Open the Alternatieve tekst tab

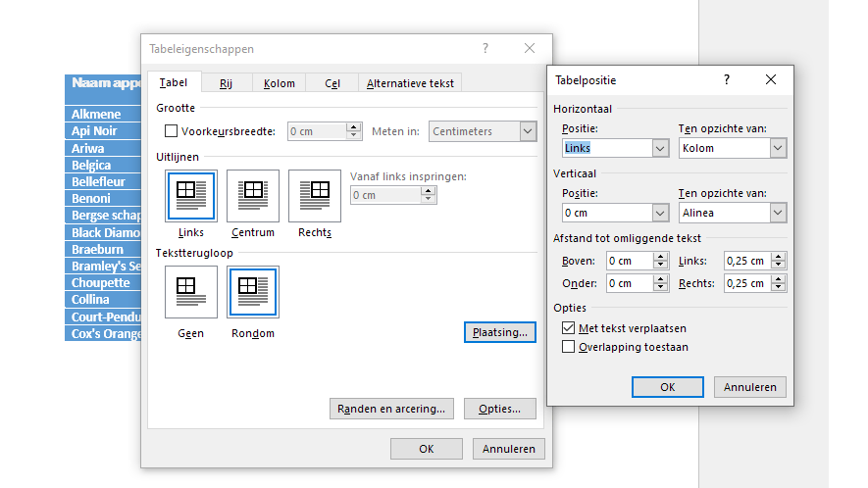click(410, 83)
